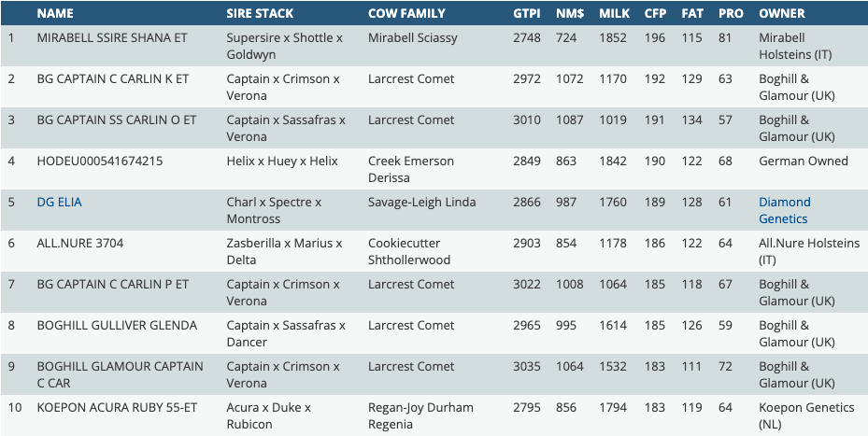The width and height of the screenshot is (868, 436).
Task: Select BG CAPTAIN C CARLIN K ET
Action: 113,78
